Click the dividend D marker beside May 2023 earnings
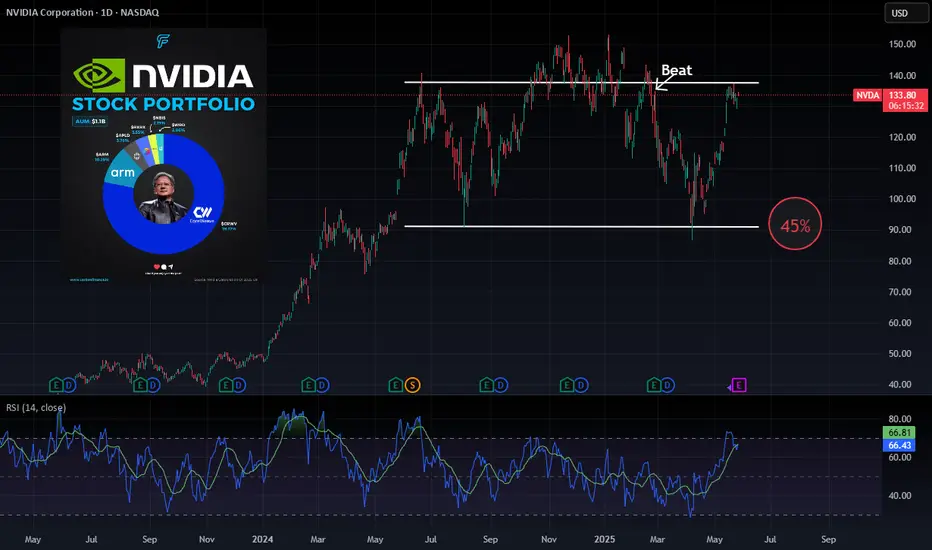Image resolution: width=932 pixels, height=550 pixels. [70, 385]
